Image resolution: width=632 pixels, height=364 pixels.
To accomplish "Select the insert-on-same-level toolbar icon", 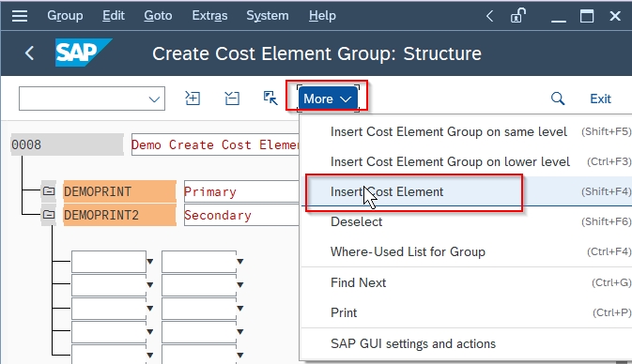I will (x=193, y=99).
